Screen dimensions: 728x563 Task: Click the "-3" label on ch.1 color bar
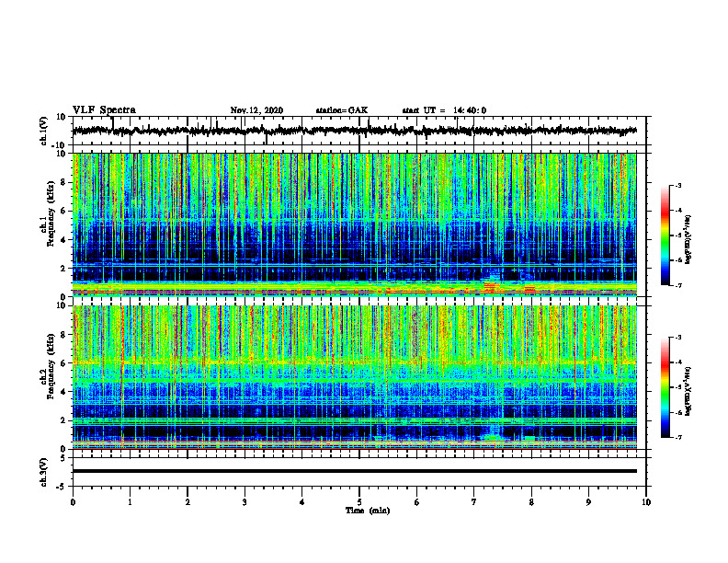[x=677, y=185]
